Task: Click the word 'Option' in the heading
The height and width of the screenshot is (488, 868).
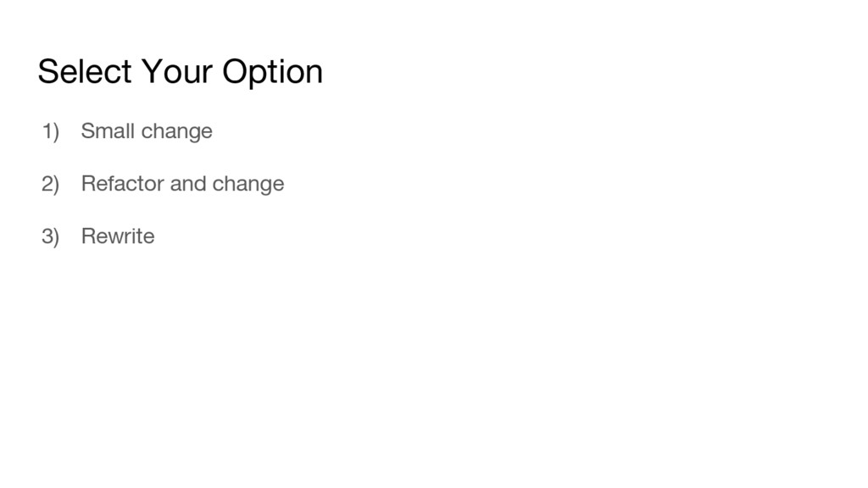Action: pyautogui.click(x=272, y=73)
